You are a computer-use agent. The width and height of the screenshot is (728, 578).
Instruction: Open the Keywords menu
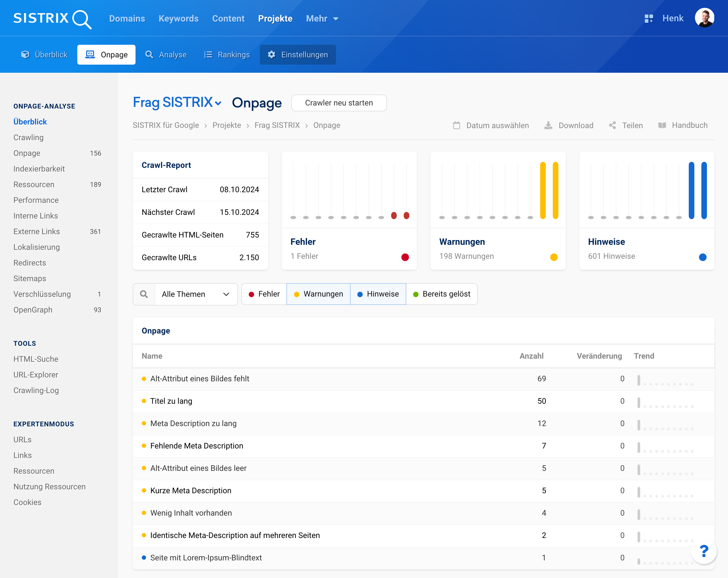(x=179, y=18)
